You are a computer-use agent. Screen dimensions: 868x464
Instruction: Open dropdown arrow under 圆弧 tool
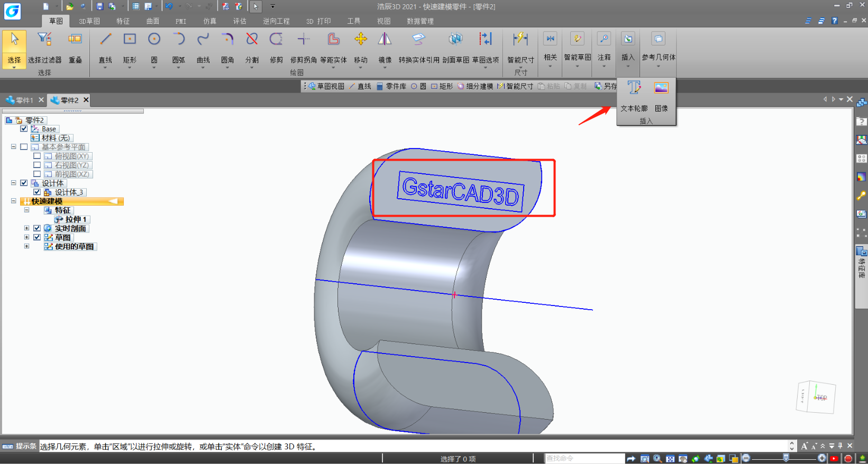178,68
